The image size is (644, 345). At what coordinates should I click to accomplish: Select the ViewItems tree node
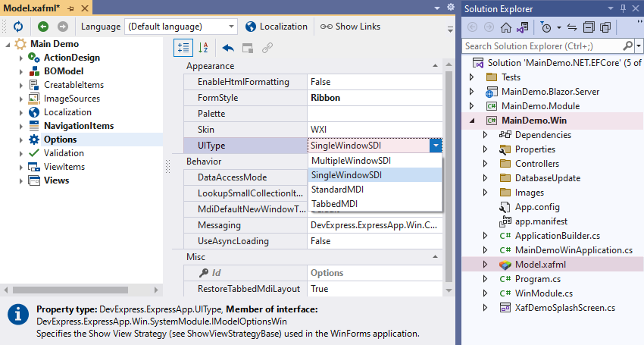pyautogui.click(x=64, y=167)
